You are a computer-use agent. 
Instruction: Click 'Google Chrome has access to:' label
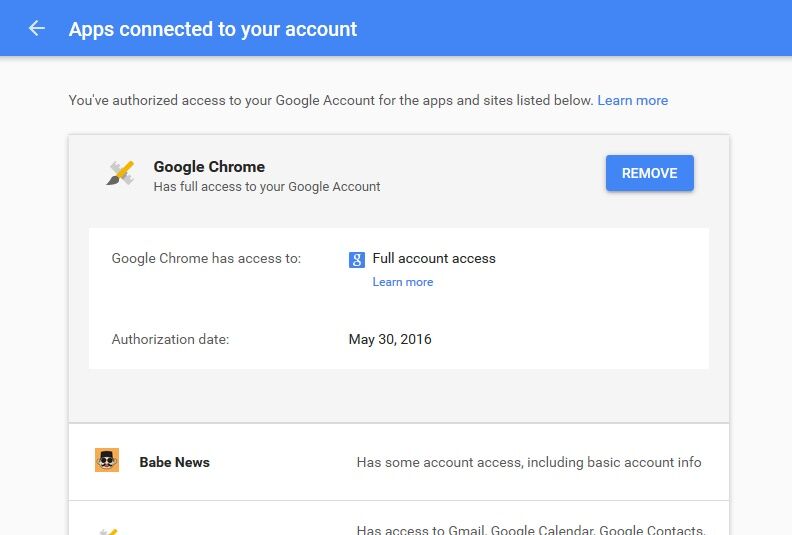tap(206, 258)
